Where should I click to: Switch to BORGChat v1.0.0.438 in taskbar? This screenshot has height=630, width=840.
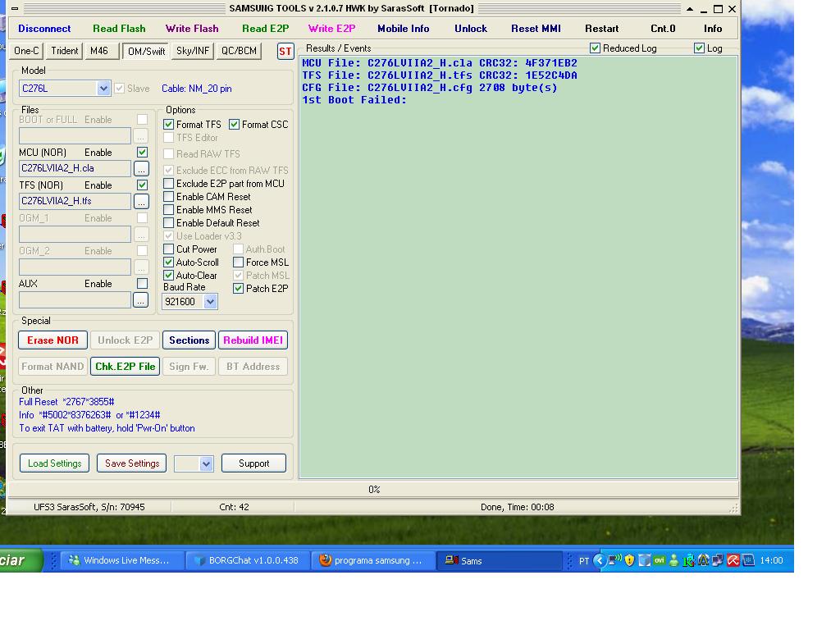click(248, 560)
